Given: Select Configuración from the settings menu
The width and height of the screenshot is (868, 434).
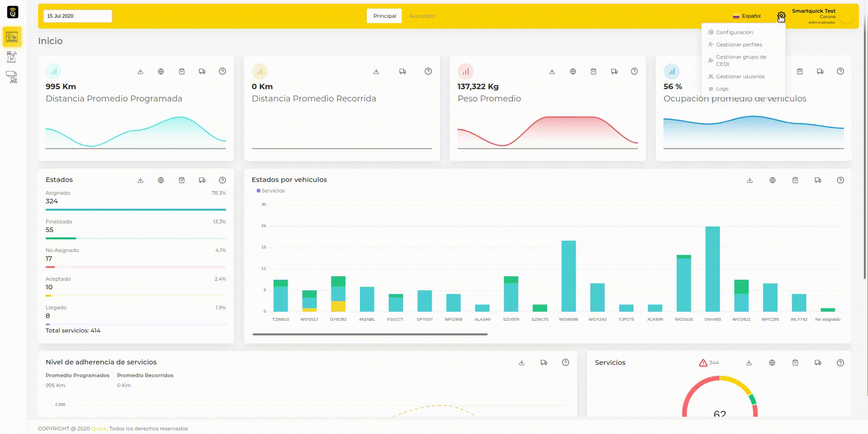Looking at the screenshot, I should point(734,32).
